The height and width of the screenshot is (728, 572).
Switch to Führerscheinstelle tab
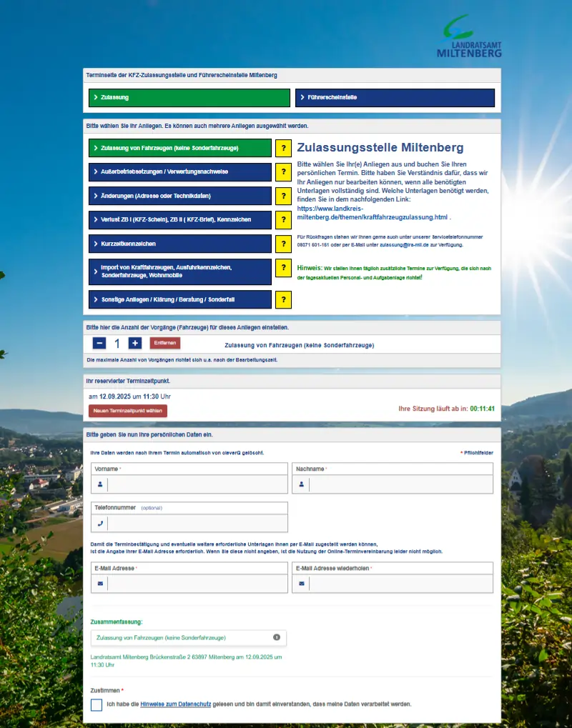(395, 97)
